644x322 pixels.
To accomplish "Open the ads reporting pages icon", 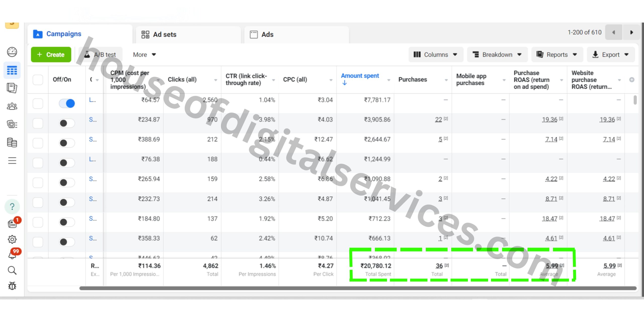I will pos(12,88).
